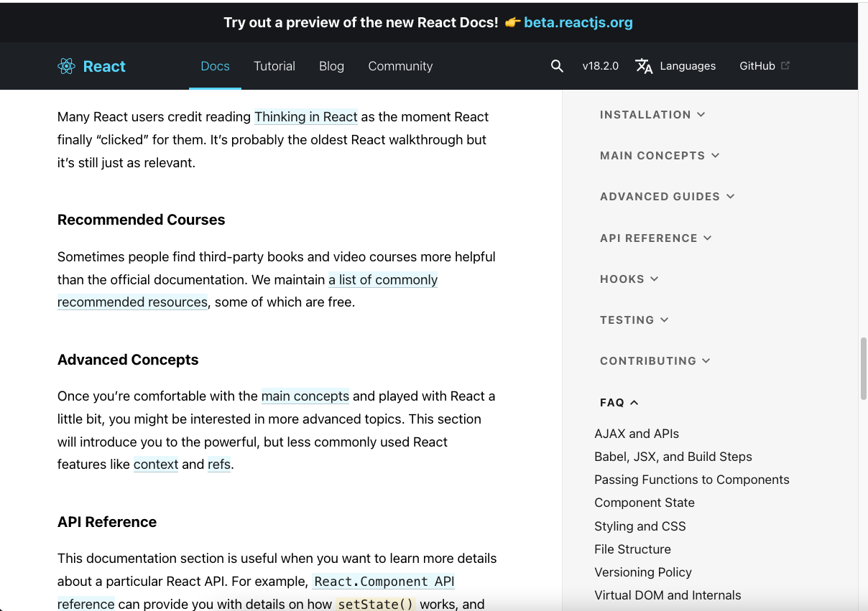868x611 pixels.
Task: Expand the API Reference sidebar section
Action: click(x=656, y=238)
